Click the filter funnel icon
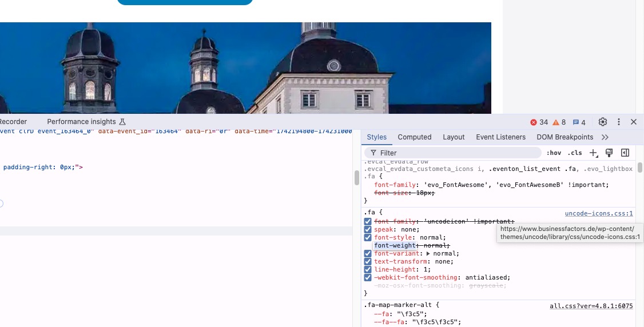Image resolution: width=644 pixels, height=327 pixels. 373,153
